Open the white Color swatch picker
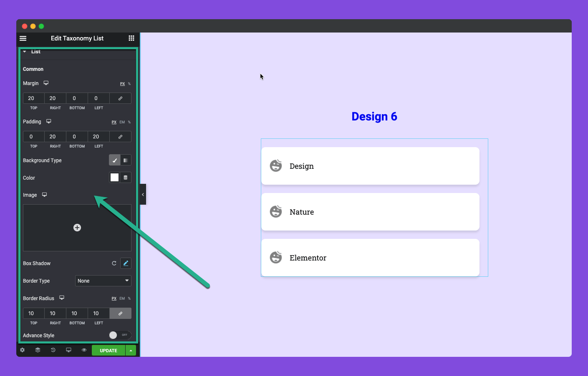The height and width of the screenshot is (376, 588). point(114,178)
